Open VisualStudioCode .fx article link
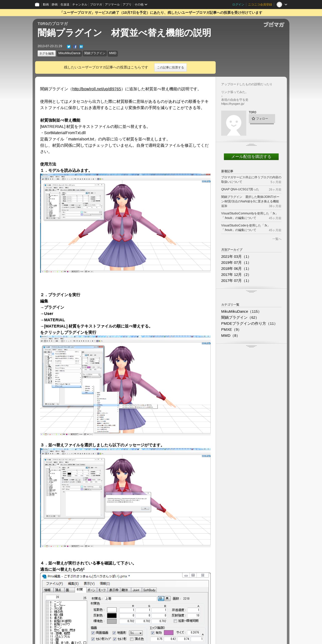The image size is (322, 644). [245, 228]
